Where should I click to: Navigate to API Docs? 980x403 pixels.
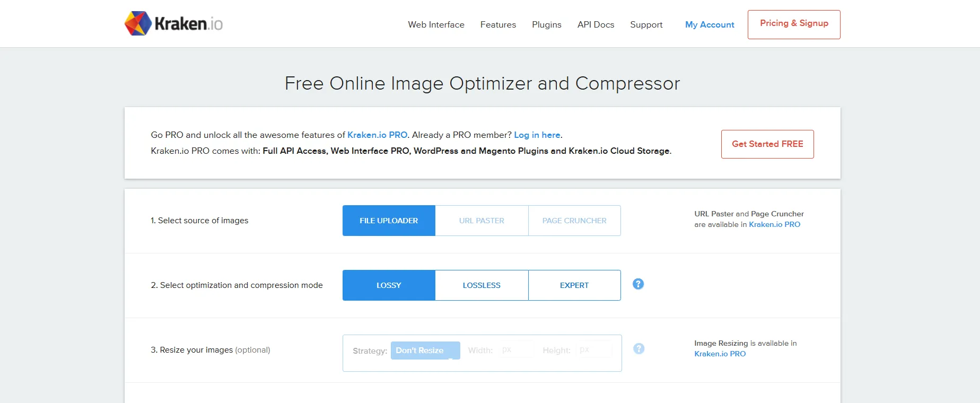click(x=596, y=25)
